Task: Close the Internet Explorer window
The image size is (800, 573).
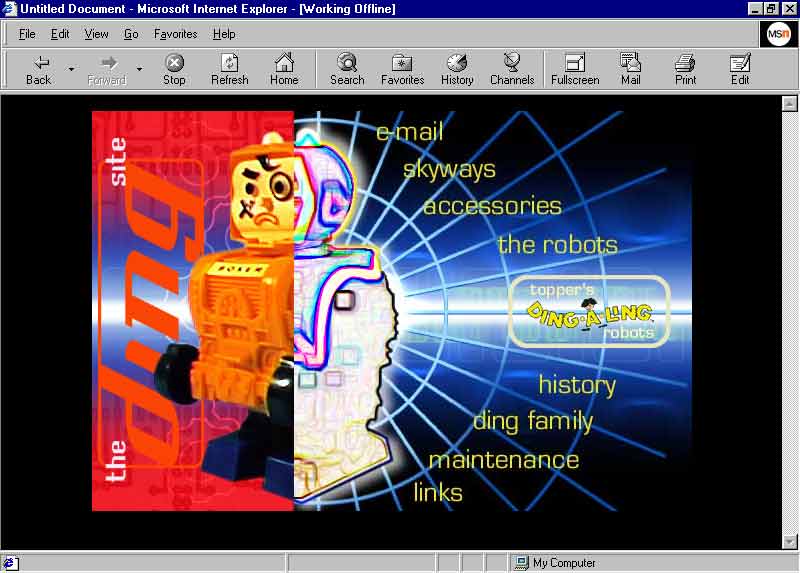Action: pyautogui.click(x=789, y=9)
